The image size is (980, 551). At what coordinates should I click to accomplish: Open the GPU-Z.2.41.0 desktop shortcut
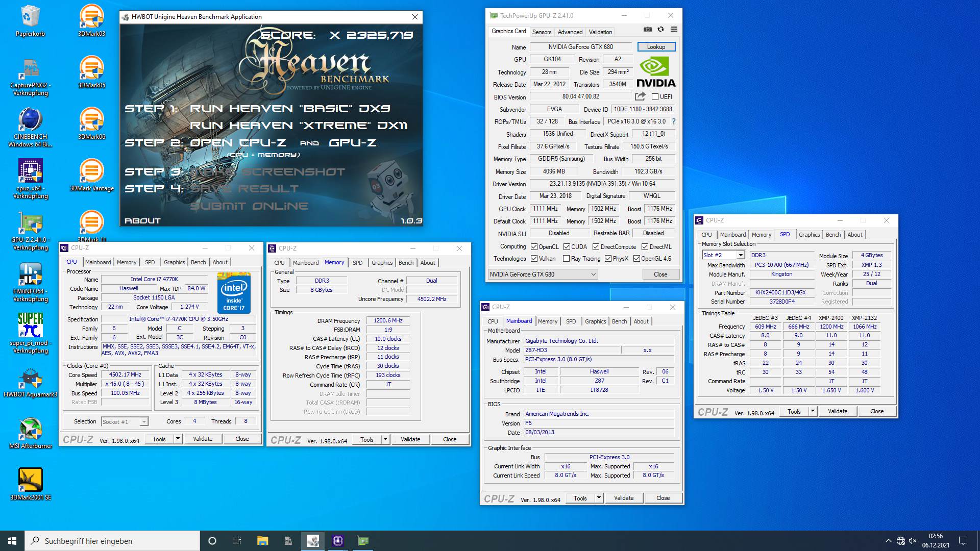tap(30, 231)
